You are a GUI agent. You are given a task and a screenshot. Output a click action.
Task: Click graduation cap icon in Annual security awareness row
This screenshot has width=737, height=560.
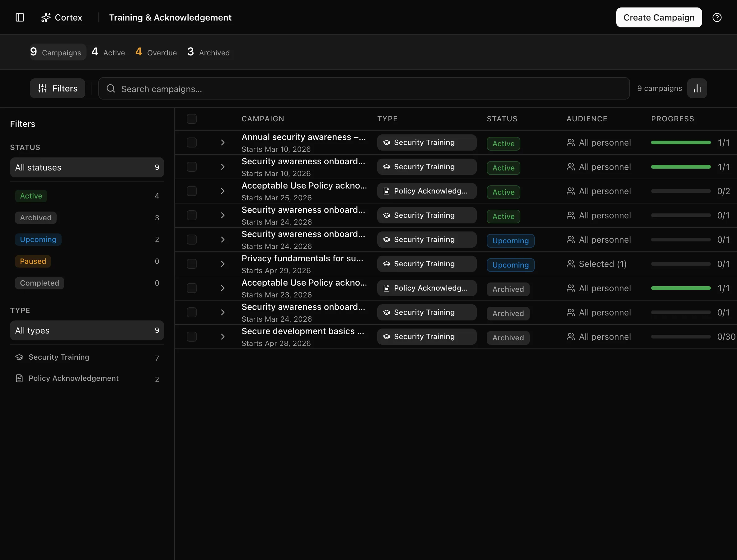click(387, 143)
